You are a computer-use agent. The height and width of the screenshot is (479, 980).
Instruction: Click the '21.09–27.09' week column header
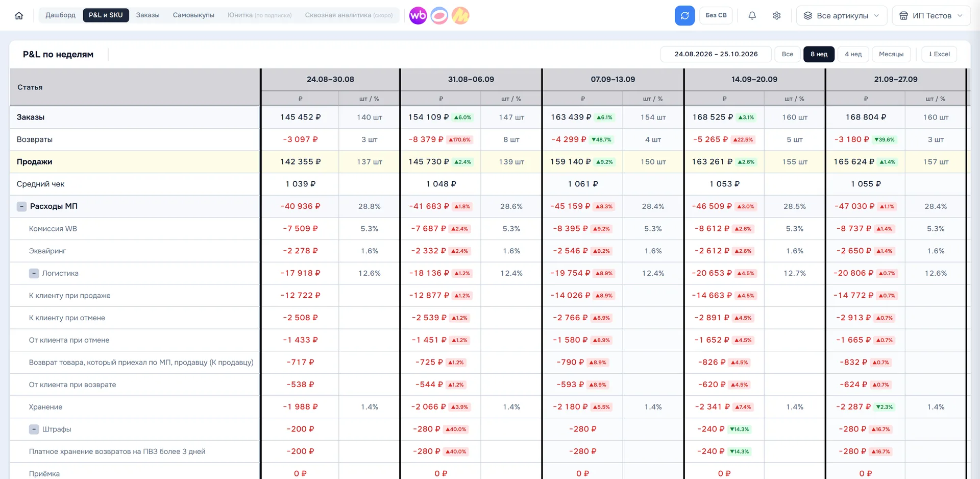pyautogui.click(x=895, y=79)
